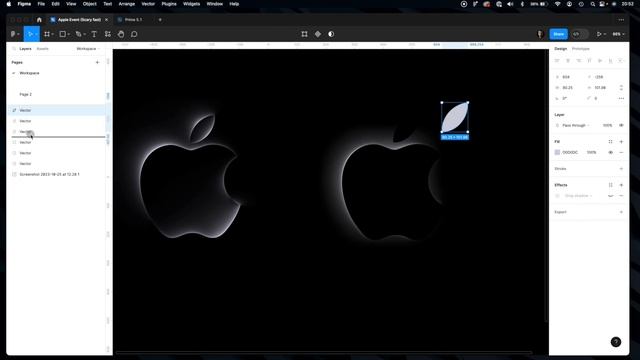Open the File menu
The height and width of the screenshot is (360, 640).
(x=41, y=4)
